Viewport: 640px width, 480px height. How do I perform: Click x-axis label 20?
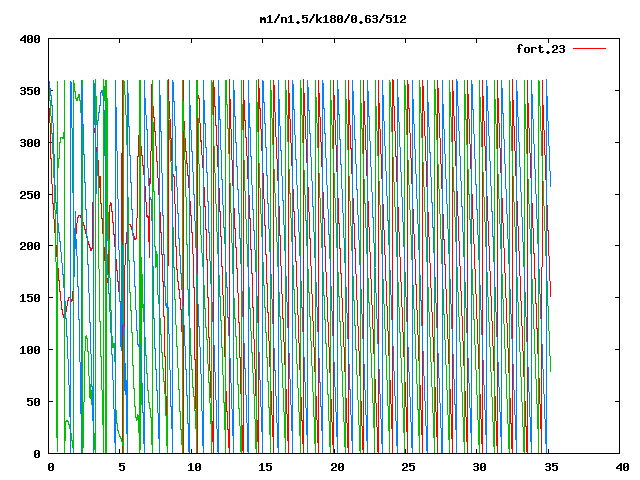337,467
